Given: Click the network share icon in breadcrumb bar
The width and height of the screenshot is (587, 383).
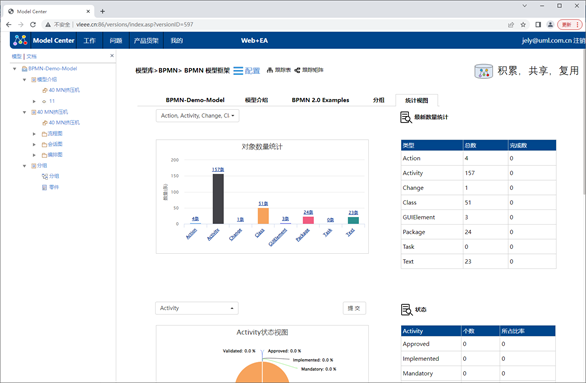Looking at the screenshot, I should 297,70.
